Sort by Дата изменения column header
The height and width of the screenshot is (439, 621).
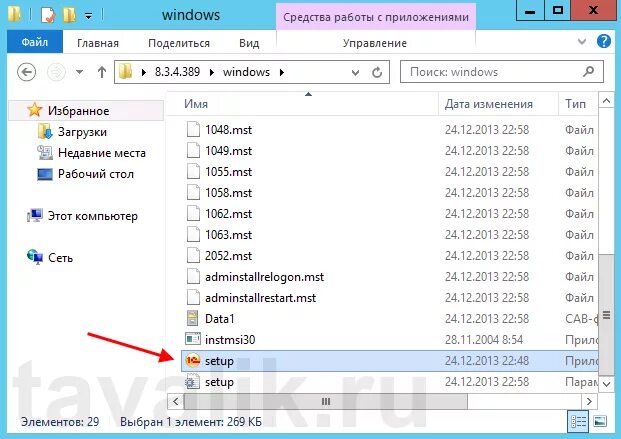498,104
